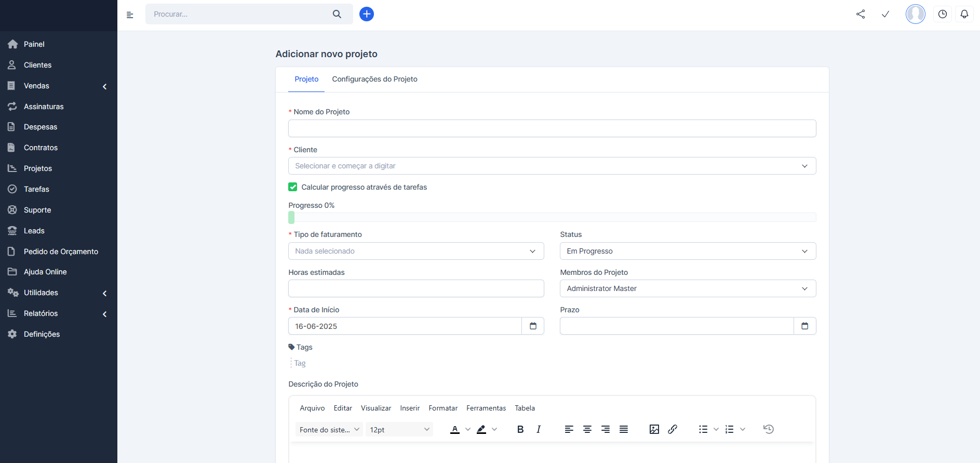The width and height of the screenshot is (980, 463).
Task: Open the Inserir menu in editor
Action: pos(409,408)
